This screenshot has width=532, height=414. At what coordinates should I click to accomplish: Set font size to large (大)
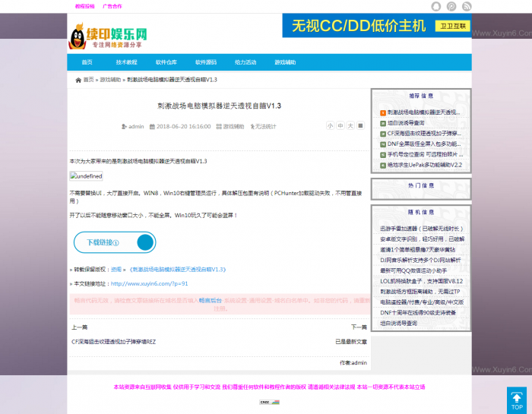pos(350,126)
